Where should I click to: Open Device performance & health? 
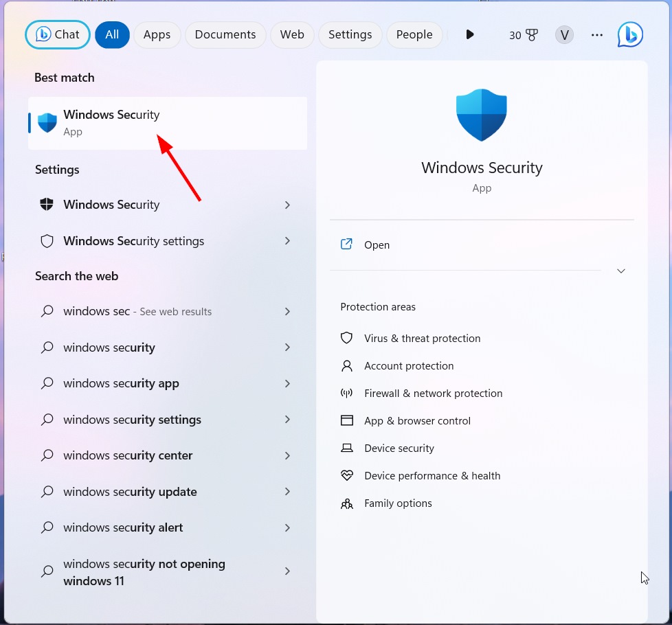click(432, 475)
